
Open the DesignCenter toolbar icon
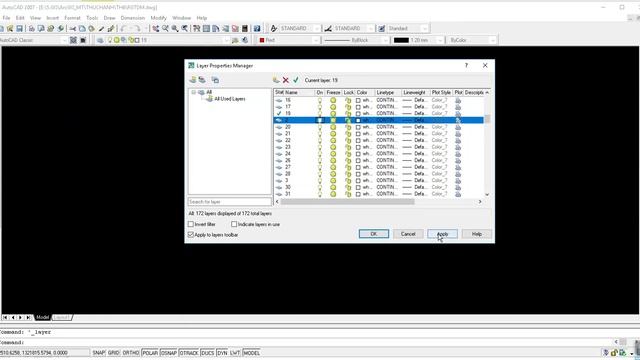[207, 29]
